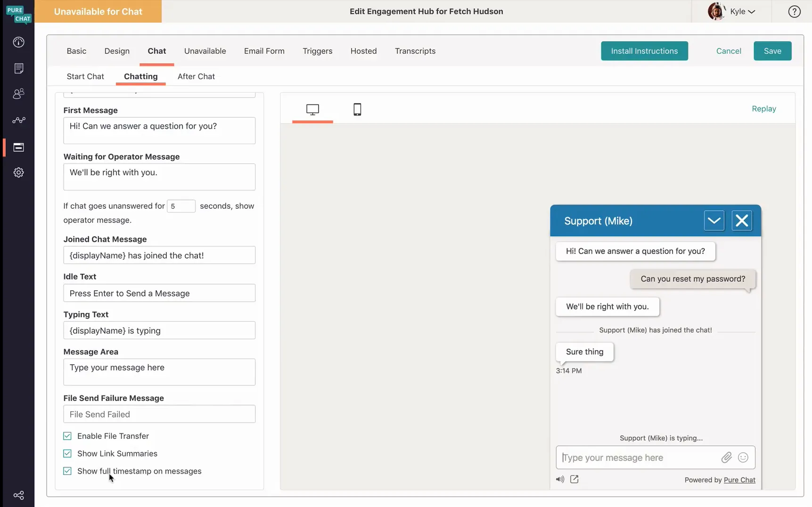Click the Install Instructions button

[644, 51]
